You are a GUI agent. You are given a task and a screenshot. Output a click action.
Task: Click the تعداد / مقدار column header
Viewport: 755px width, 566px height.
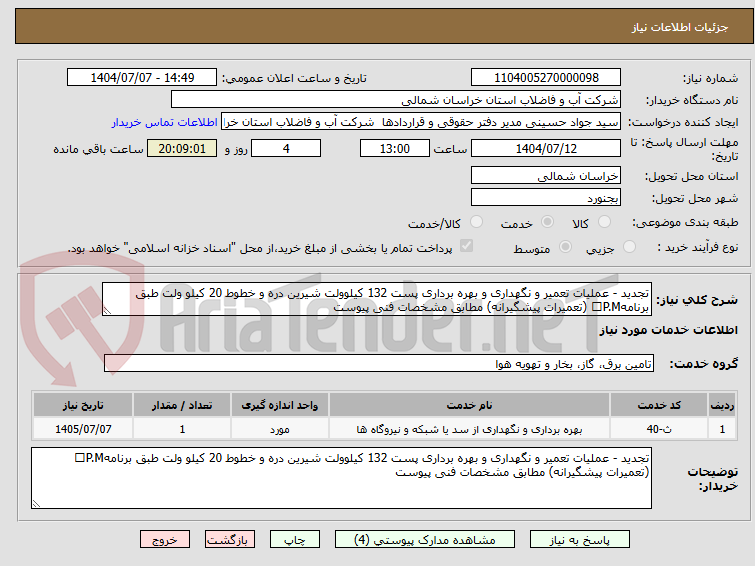tap(182, 405)
